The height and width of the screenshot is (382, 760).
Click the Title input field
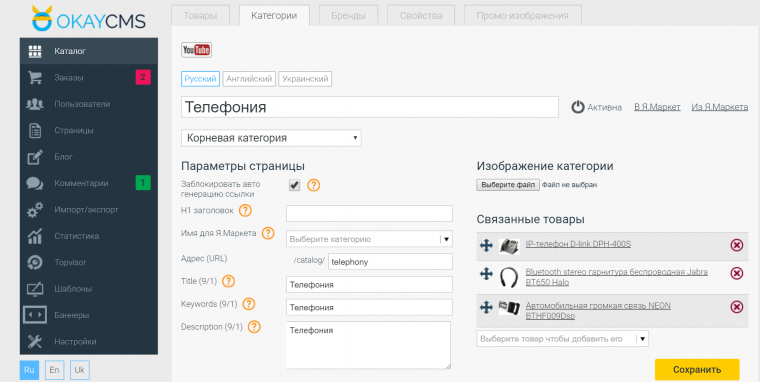(369, 285)
